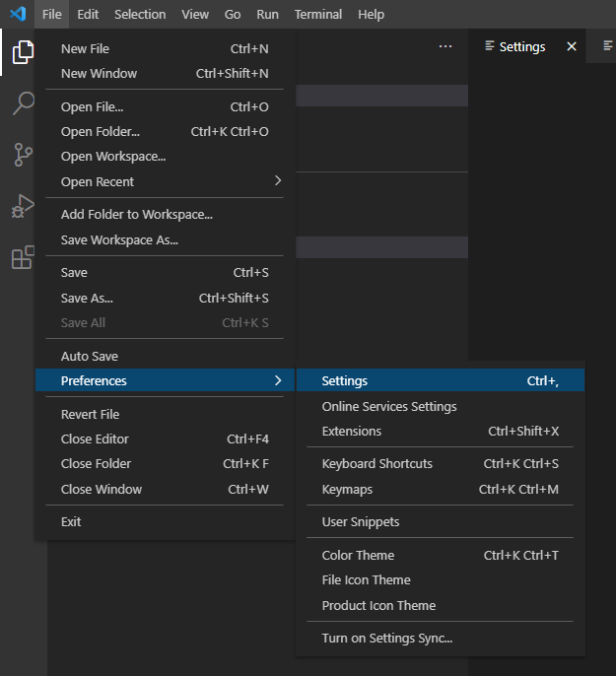Choose Product Icon Theme entry
The height and width of the screenshot is (676, 616).
[x=441, y=605]
